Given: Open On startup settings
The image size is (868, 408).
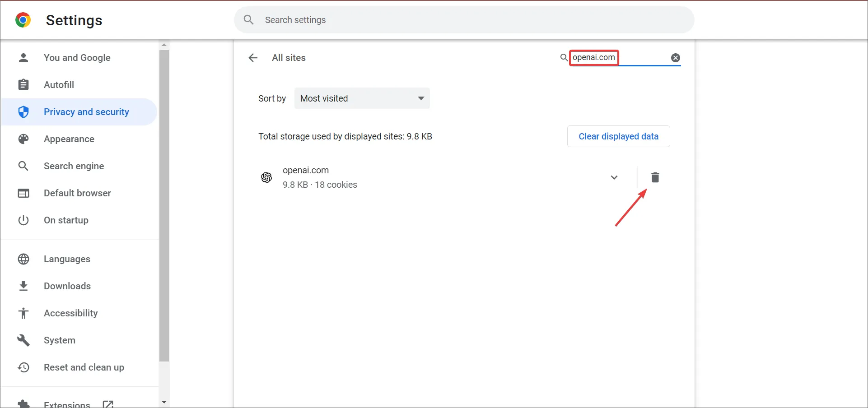Looking at the screenshot, I should 66,220.
